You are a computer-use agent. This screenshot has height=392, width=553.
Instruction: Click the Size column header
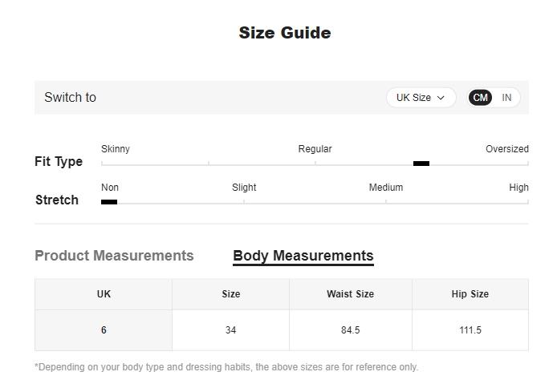230,294
